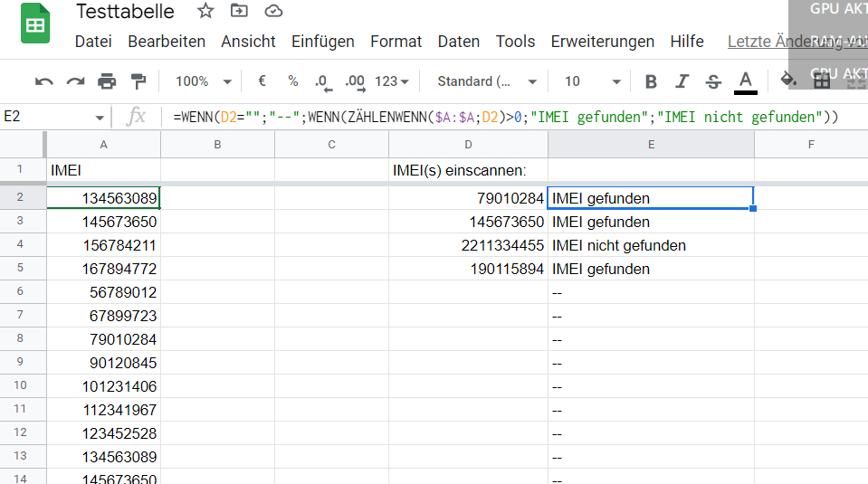This screenshot has width=868, height=484.
Task: Open the Google Sheets home icon
Action: point(36,25)
